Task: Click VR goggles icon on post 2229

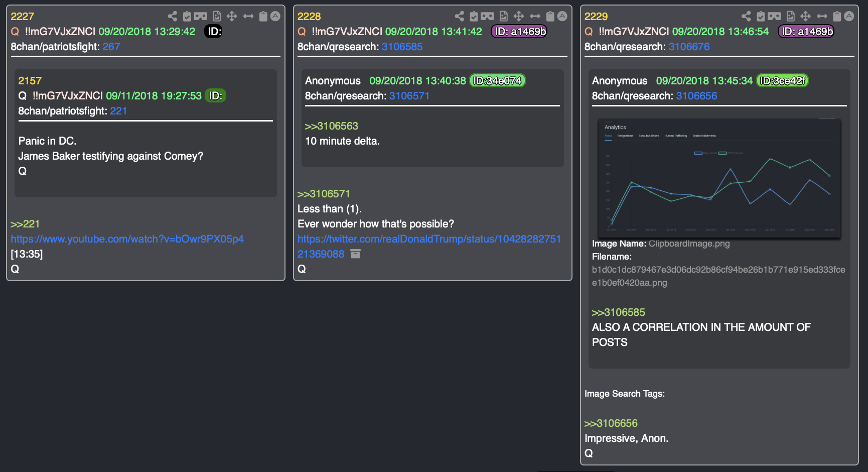Action: pos(775,16)
